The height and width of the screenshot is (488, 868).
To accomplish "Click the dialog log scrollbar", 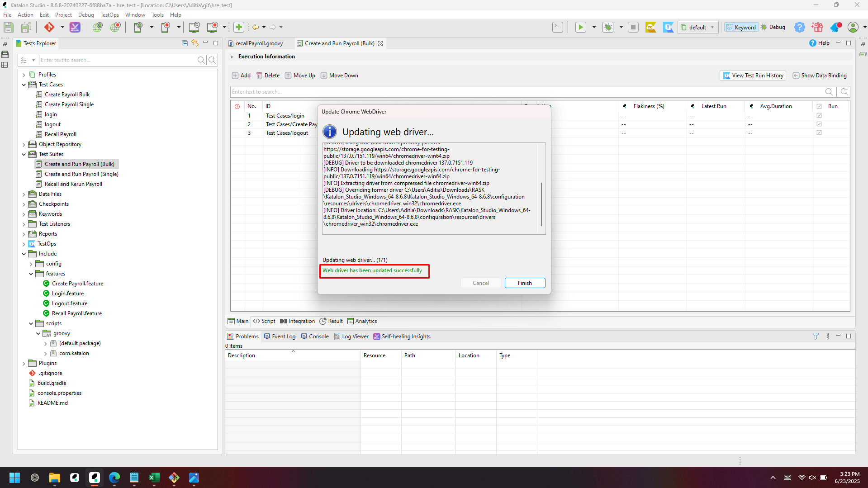I will coord(541,204).
